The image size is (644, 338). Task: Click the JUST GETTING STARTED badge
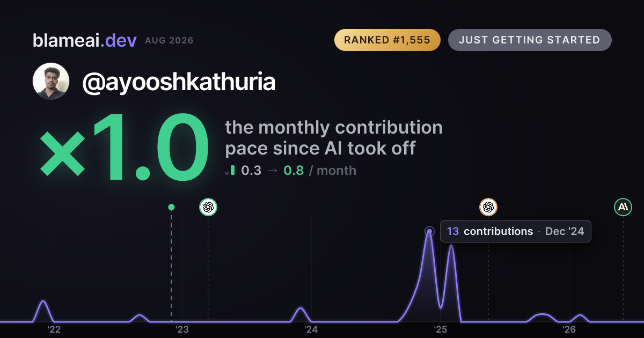pos(530,40)
